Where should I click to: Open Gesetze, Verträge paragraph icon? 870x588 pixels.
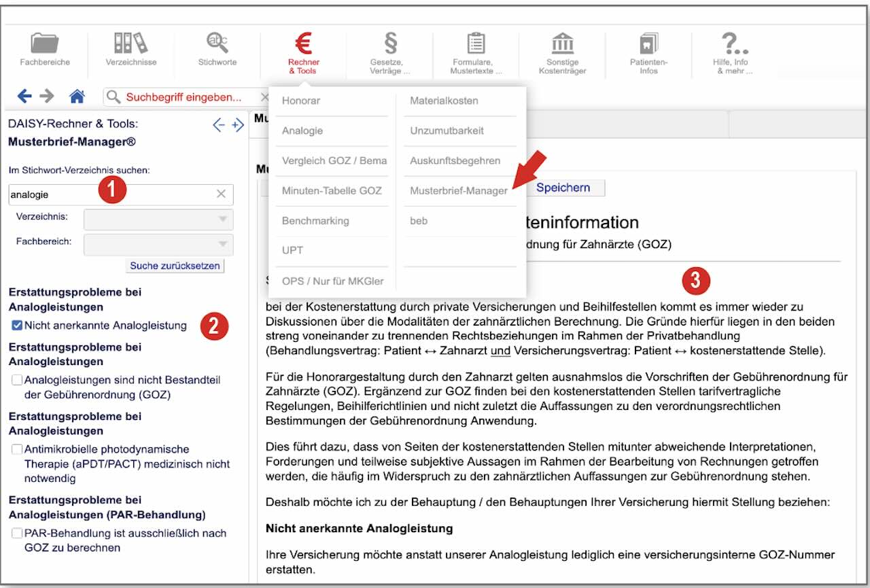pos(390,44)
